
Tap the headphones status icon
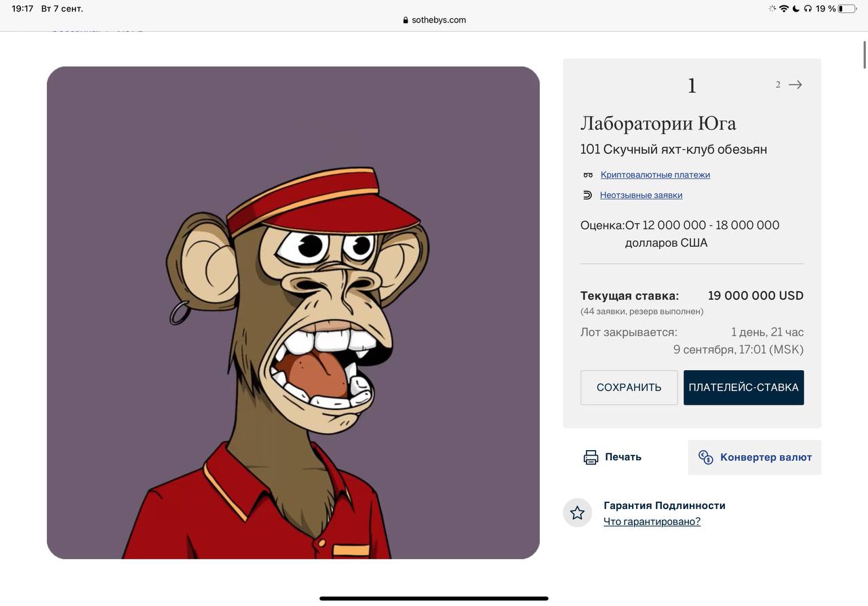pos(808,9)
